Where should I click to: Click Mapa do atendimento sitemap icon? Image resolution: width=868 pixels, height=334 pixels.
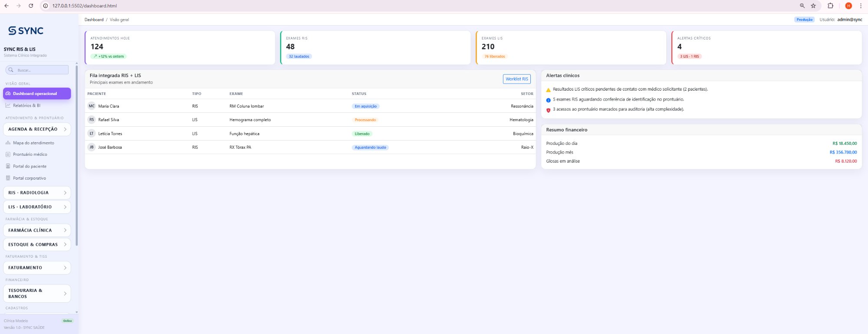[x=8, y=143]
